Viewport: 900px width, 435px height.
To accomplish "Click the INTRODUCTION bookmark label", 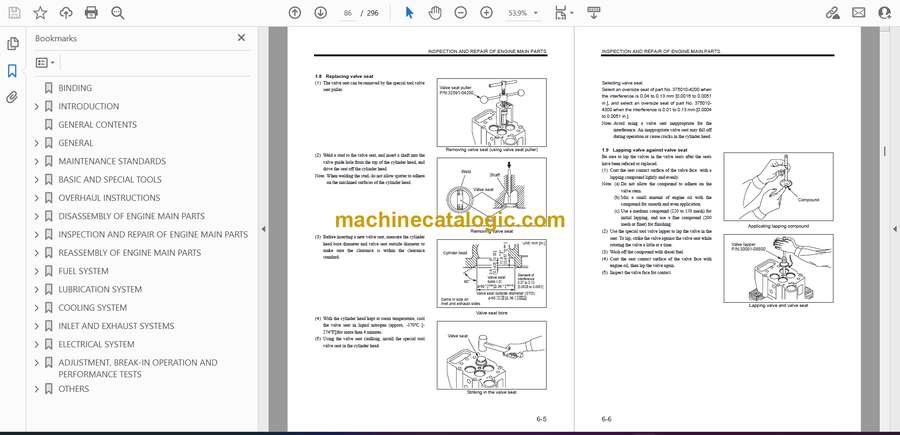I will pyautogui.click(x=88, y=106).
